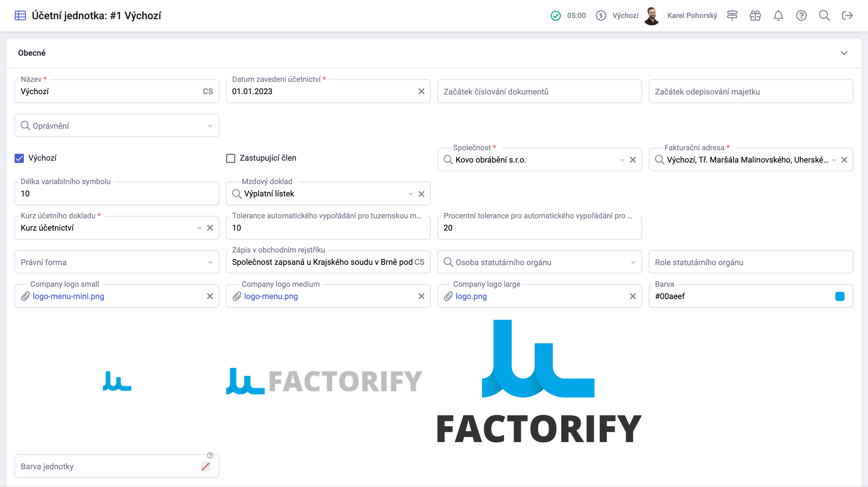Click the Účetní jednotka: #1 Výchozí title
868x487 pixels.
[x=96, y=16]
